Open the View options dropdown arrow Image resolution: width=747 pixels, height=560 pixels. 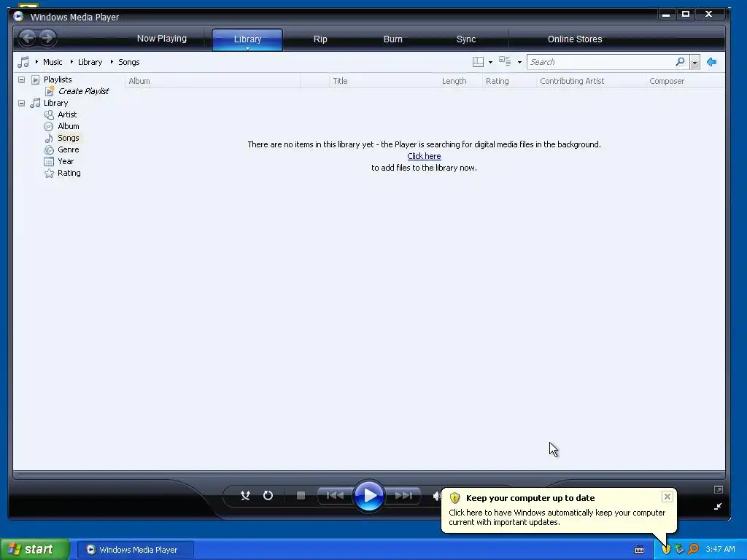click(x=519, y=63)
